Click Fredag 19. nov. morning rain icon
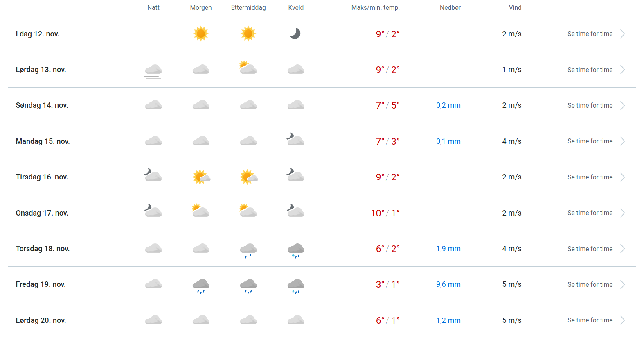 click(201, 285)
